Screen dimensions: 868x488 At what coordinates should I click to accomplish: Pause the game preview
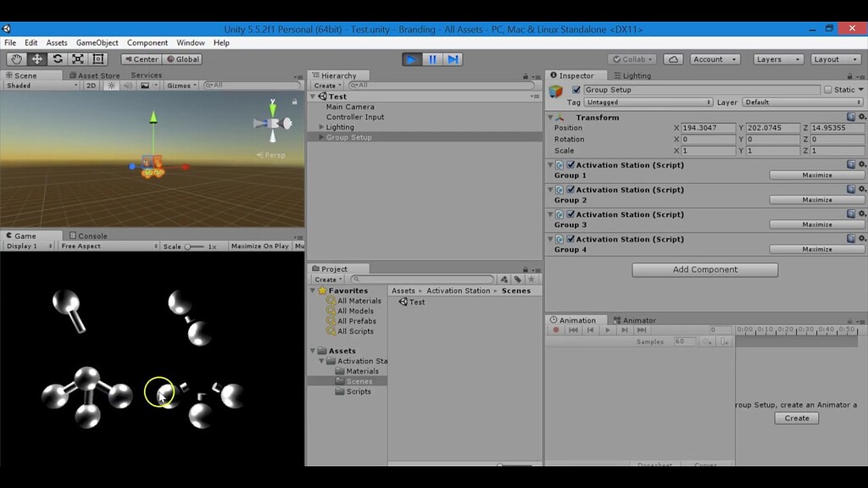tap(432, 58)
